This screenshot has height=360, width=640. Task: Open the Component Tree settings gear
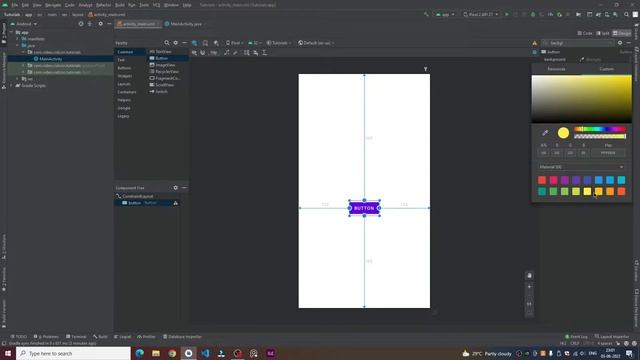pyautogui.click(x=176, y=188)
